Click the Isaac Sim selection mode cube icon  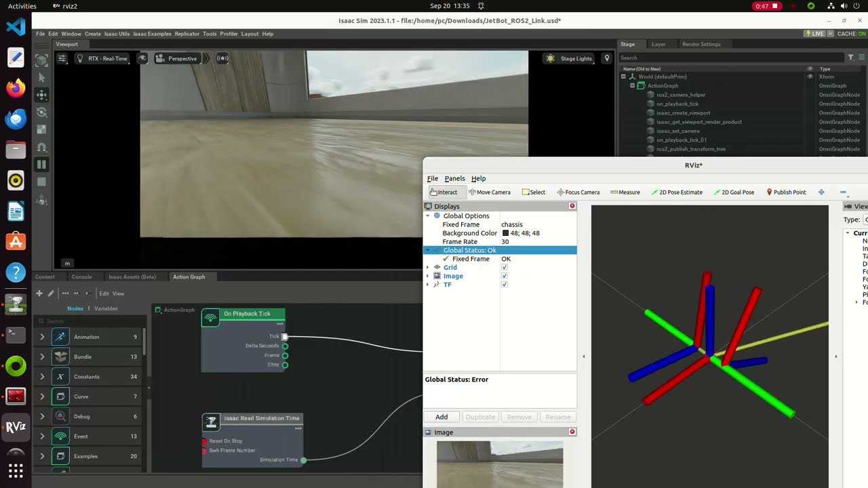click(41, 61)
